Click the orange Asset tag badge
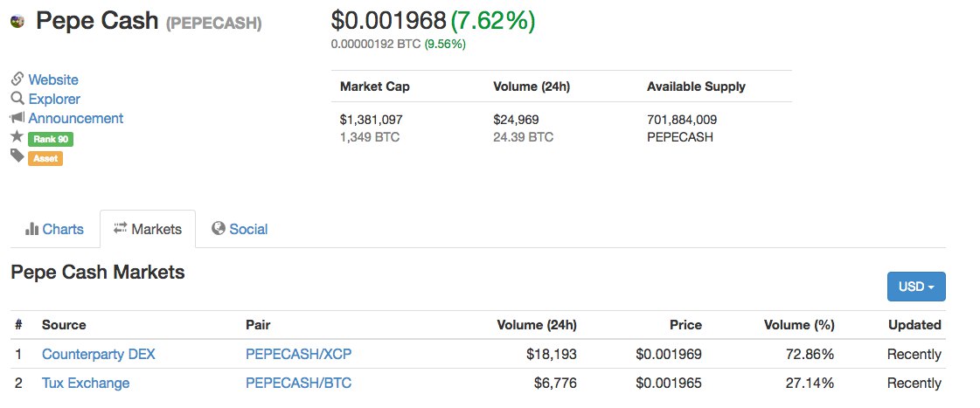This screenshot has width=980, height=408. point(45,159)
